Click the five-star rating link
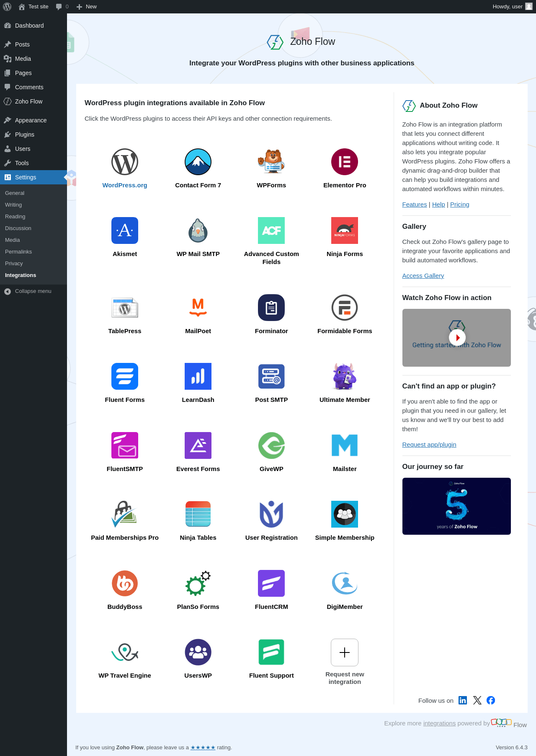Viewport: 536px width, 756px height. [x=203, y=748]
